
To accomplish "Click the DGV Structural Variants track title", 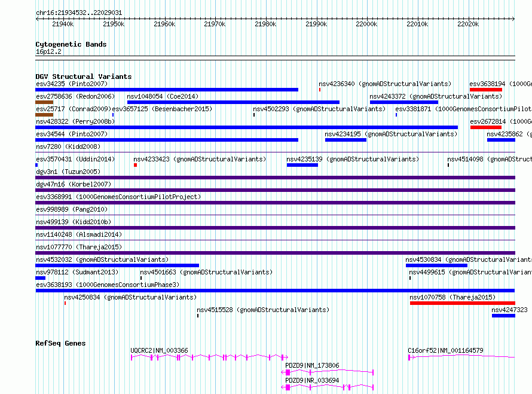I will pos(84,77).
